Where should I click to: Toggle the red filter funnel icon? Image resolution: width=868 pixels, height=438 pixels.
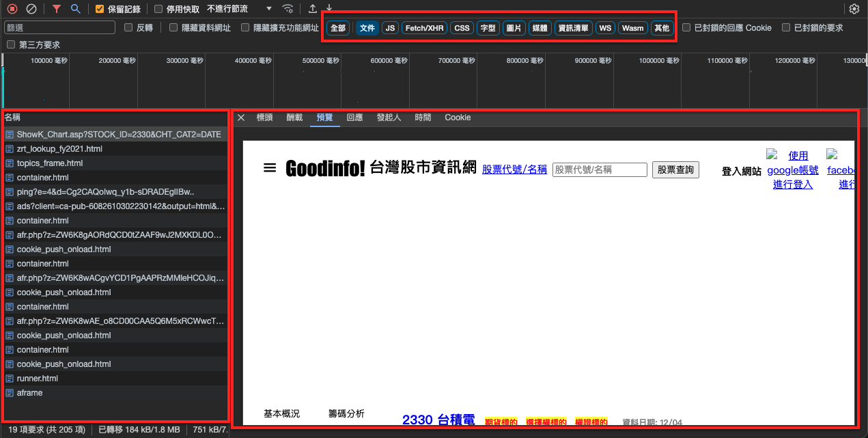[57, 9]
